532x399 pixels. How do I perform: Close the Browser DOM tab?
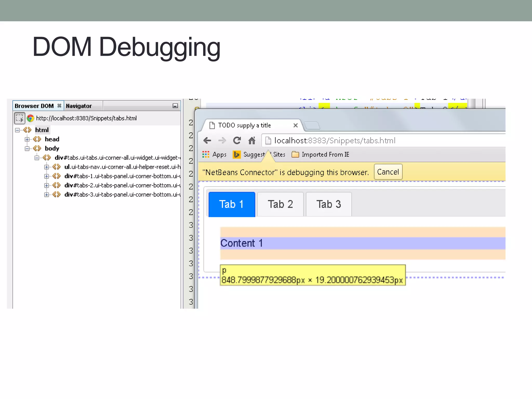[59, 106]
